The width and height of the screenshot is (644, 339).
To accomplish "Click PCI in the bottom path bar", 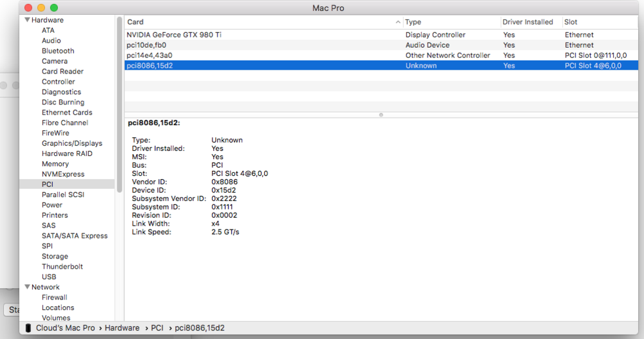I will pyautogui.click(x=157, y=328).
